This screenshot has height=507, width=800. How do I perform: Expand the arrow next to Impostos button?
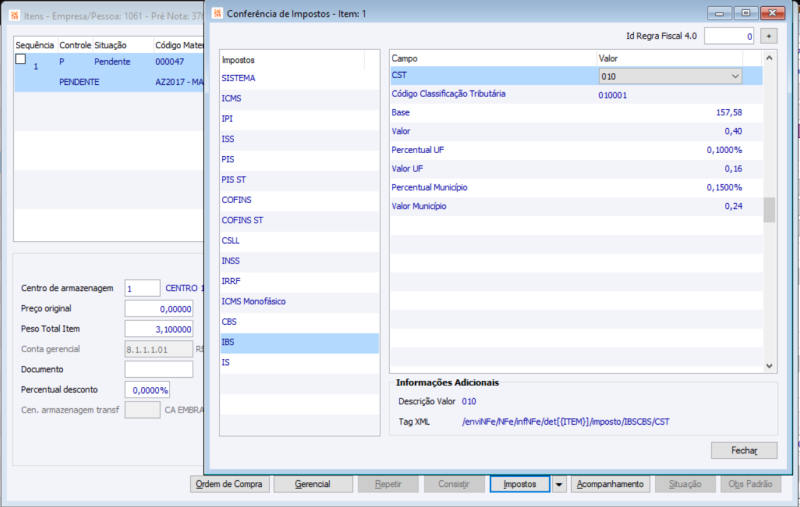(559, 484)
